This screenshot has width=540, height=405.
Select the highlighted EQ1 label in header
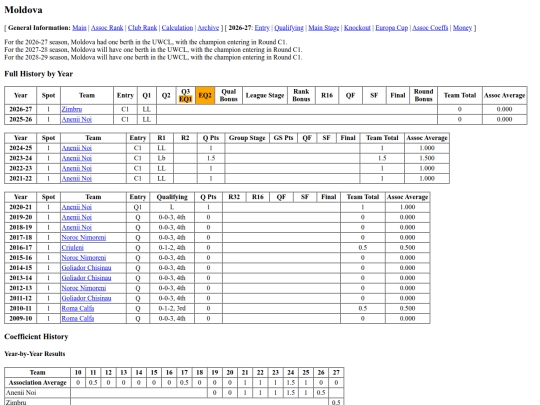185,99
